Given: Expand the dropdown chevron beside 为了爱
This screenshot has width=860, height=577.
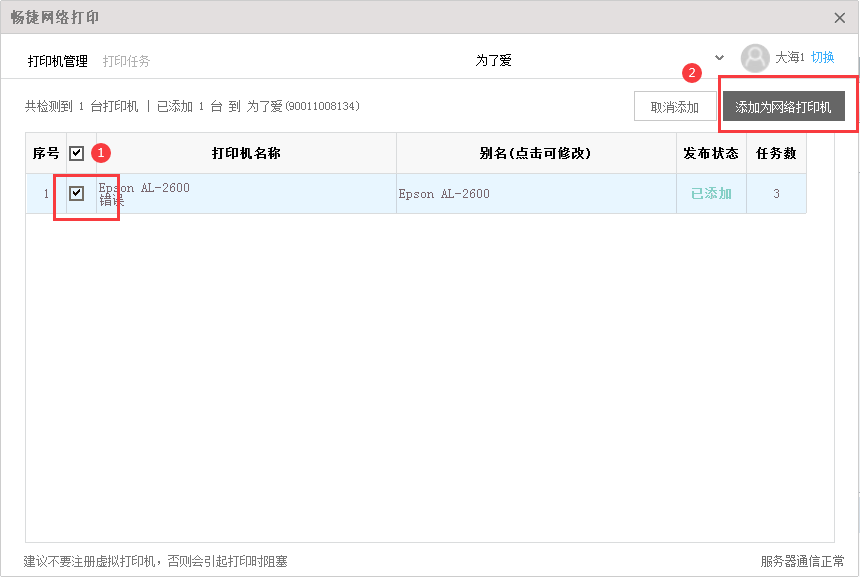Looking at the screenshot, I should point(719,58).
